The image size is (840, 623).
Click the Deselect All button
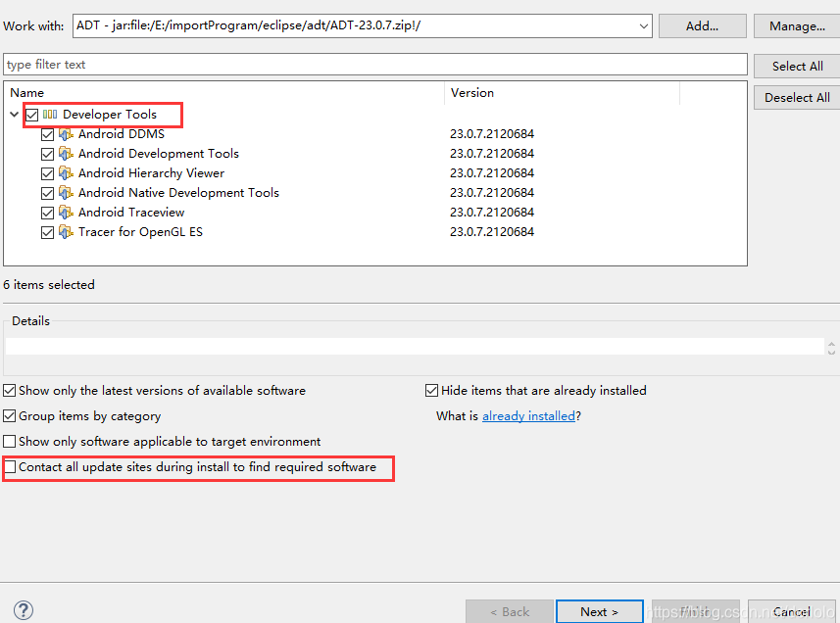(797, 98)
